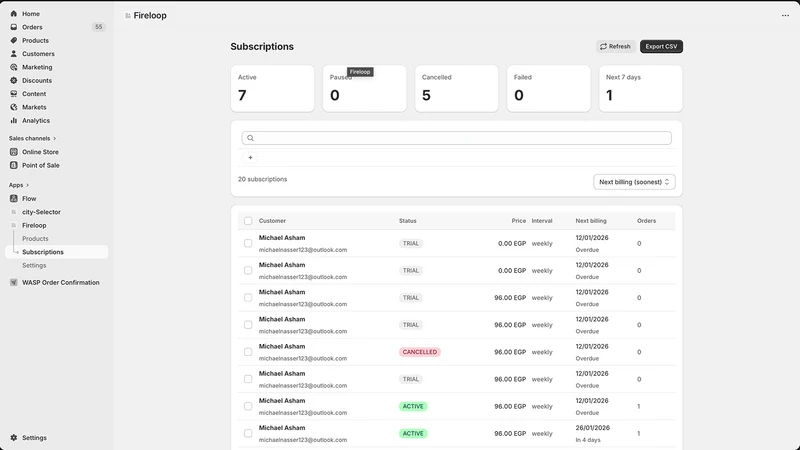Image resolution: width=800 pixels, height=450 pixels.
Task: Open the three-dot more actions menu
Action: pos(785,15)
